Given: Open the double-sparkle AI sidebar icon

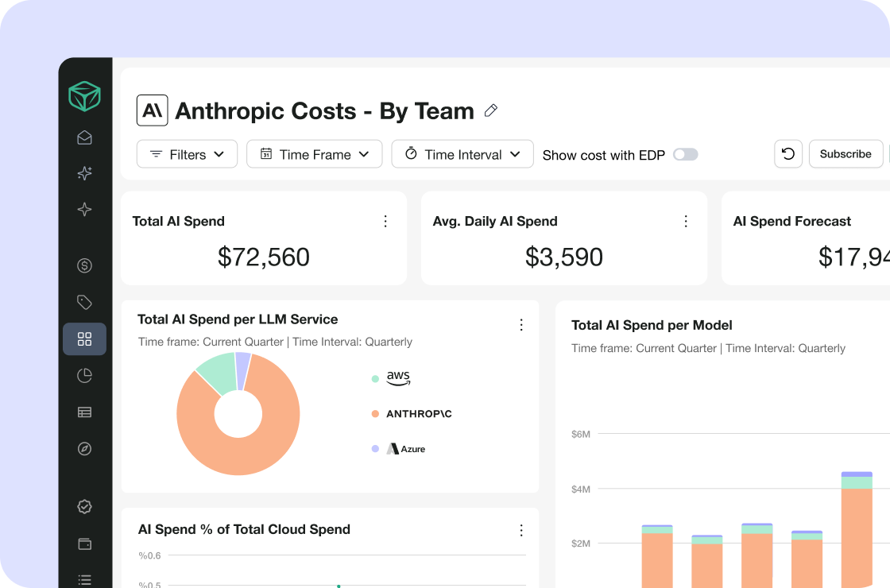Looking at the screenshot, I should (x=84, y=173).
